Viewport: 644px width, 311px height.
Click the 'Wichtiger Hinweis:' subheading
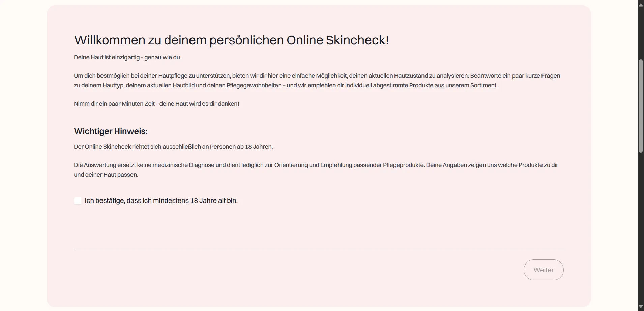click(x=111, y=131)
